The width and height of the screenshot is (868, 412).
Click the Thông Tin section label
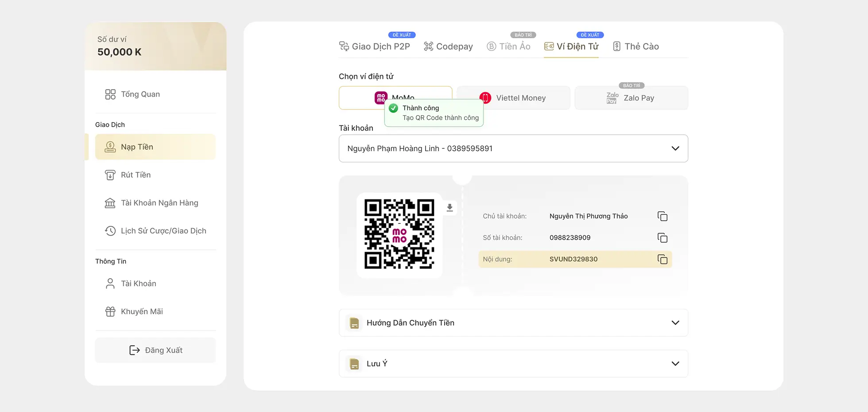(x=111, y=261)
